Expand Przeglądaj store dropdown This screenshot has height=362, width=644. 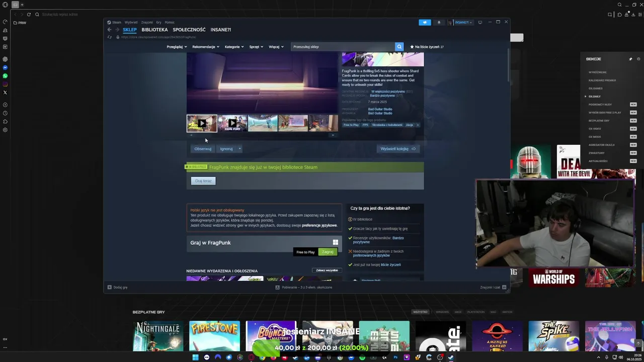(x=177, y=47)
